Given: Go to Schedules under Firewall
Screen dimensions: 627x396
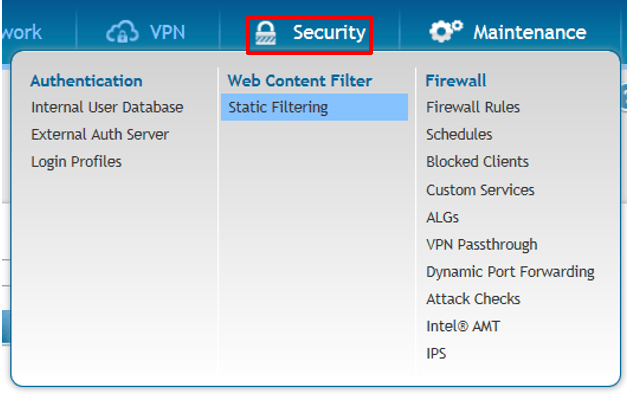Looking at the screenshot, I should point(459,134).
